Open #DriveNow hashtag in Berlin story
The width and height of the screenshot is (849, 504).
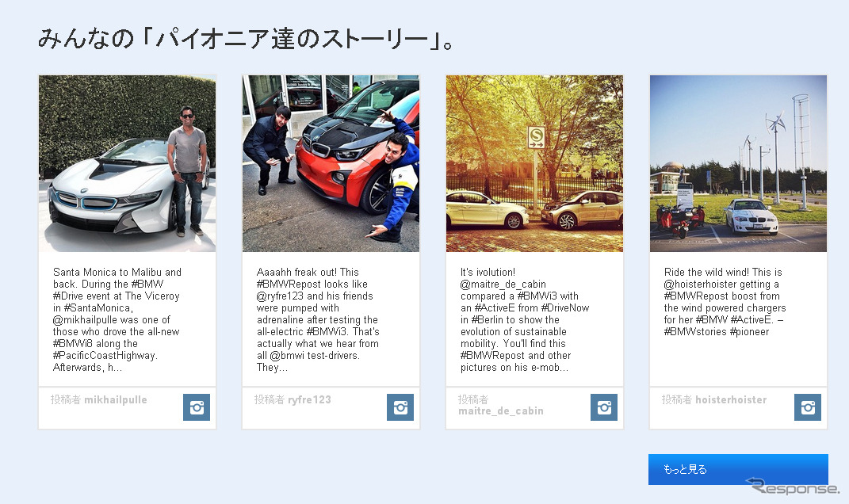565,308
